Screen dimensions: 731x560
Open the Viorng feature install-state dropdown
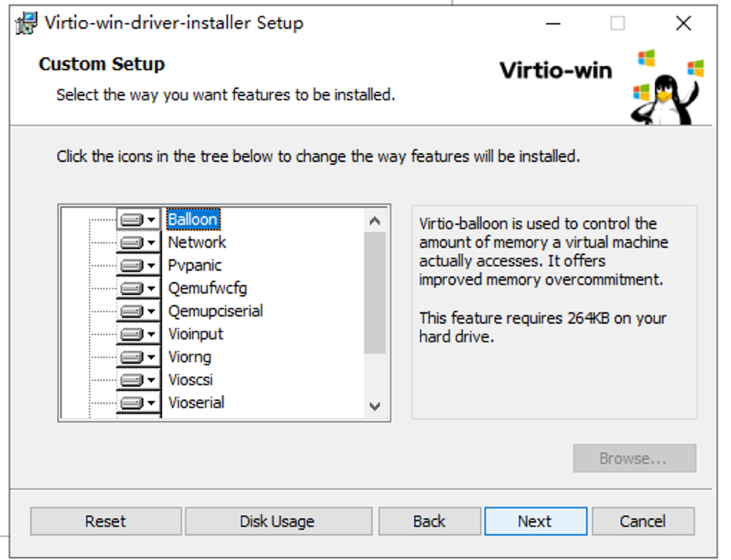tap(138, 357)
